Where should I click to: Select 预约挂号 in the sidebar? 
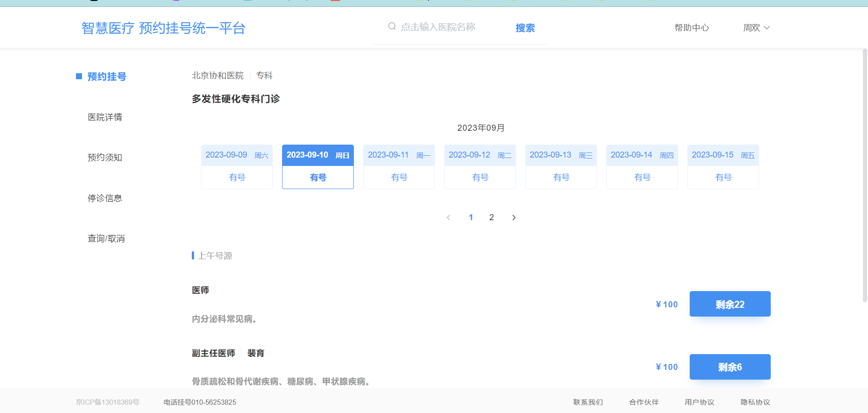[107, 76]
